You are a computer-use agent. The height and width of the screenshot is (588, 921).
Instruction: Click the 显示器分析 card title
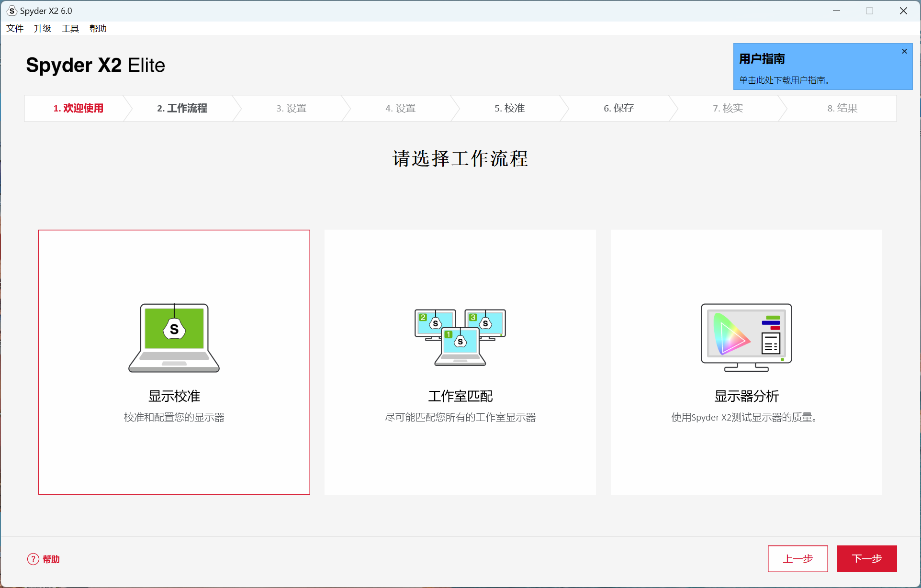tap(746, 396)
